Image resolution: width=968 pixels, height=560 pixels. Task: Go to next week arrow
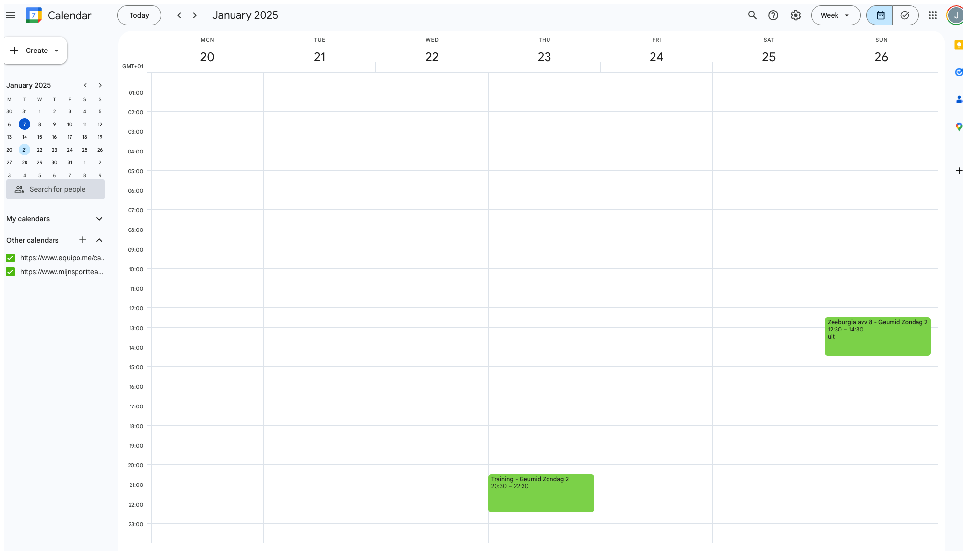195,15
